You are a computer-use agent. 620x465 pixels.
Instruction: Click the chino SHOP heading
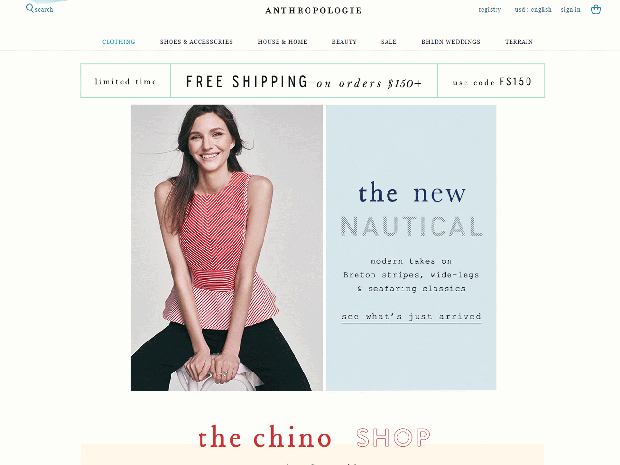tap(314, 437)
